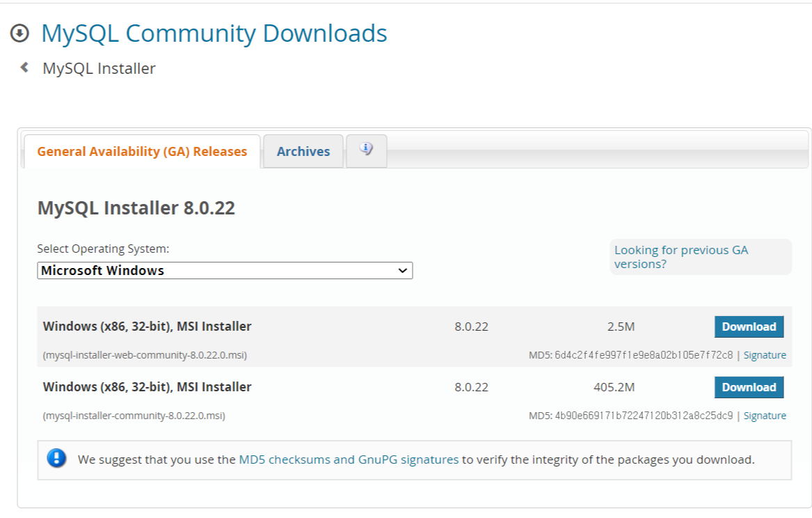Open Signature link for 405.2M installer
Screen dimensions: 812x518
click(765, 416)
